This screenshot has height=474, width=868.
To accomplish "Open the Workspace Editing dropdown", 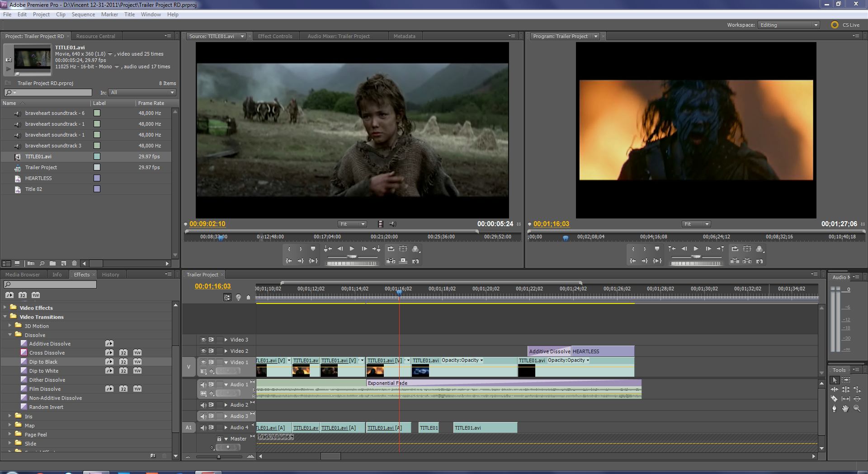I will coord(789,25).
